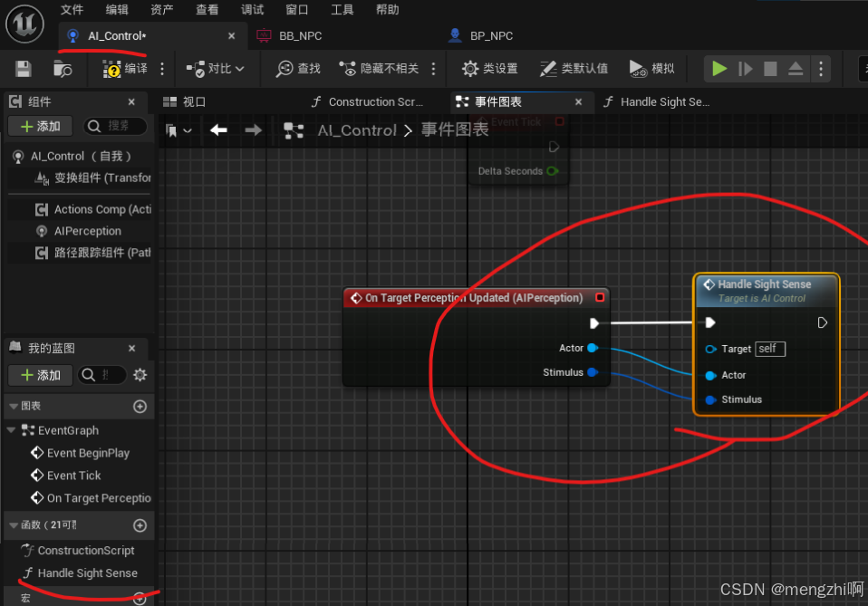Collapse the 函数 functions section
The width and height of the screenshot is (868, 606).
[x=14, y=525]
